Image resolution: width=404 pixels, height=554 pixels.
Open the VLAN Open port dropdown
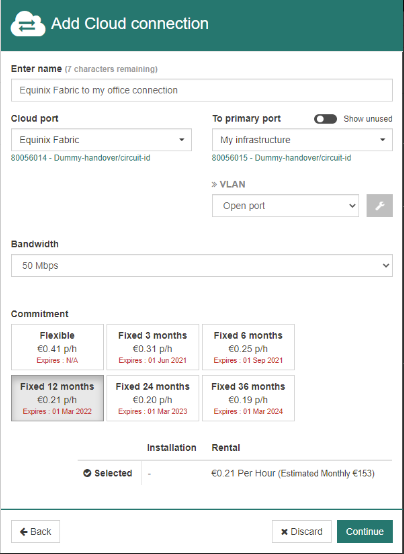(285, 205)
